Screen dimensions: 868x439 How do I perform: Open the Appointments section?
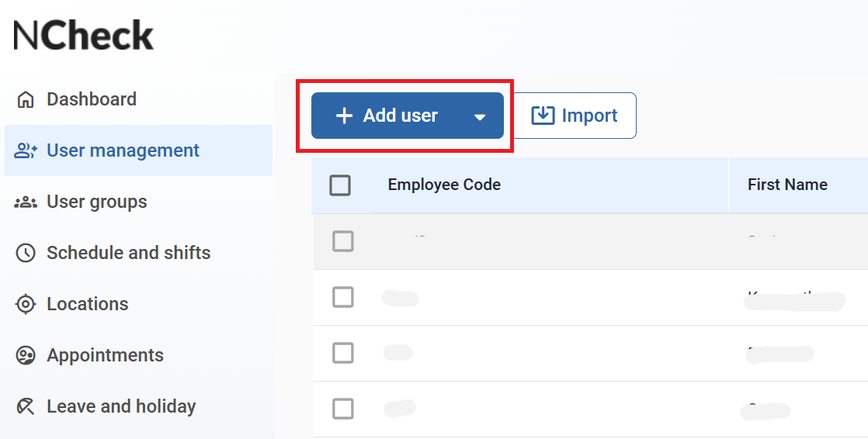(x=138, y=355)
